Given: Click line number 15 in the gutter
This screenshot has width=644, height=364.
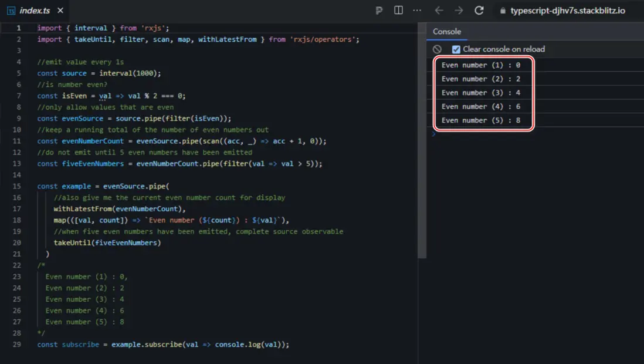Looking at the screenshot, I should click(18, 186).
